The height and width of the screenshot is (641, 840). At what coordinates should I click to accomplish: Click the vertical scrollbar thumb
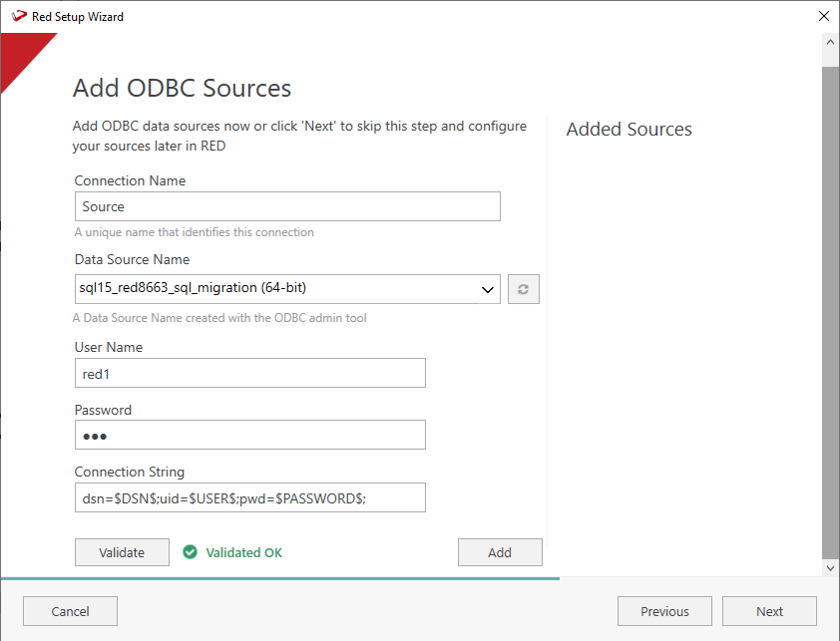coord(830,299)
